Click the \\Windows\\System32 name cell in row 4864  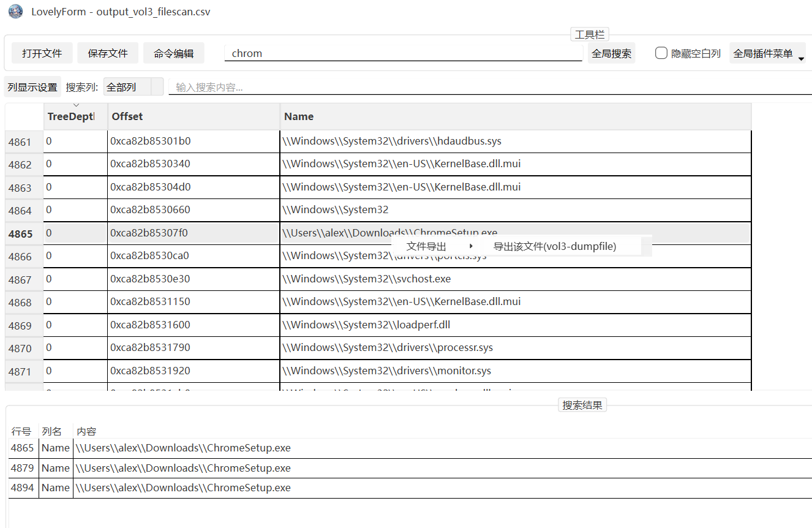(516, 210)
